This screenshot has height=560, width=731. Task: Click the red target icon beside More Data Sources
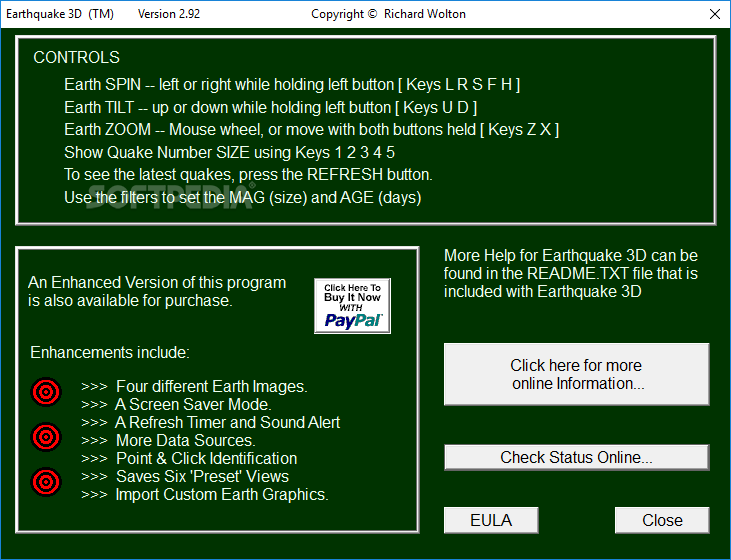tap(46, 437)
